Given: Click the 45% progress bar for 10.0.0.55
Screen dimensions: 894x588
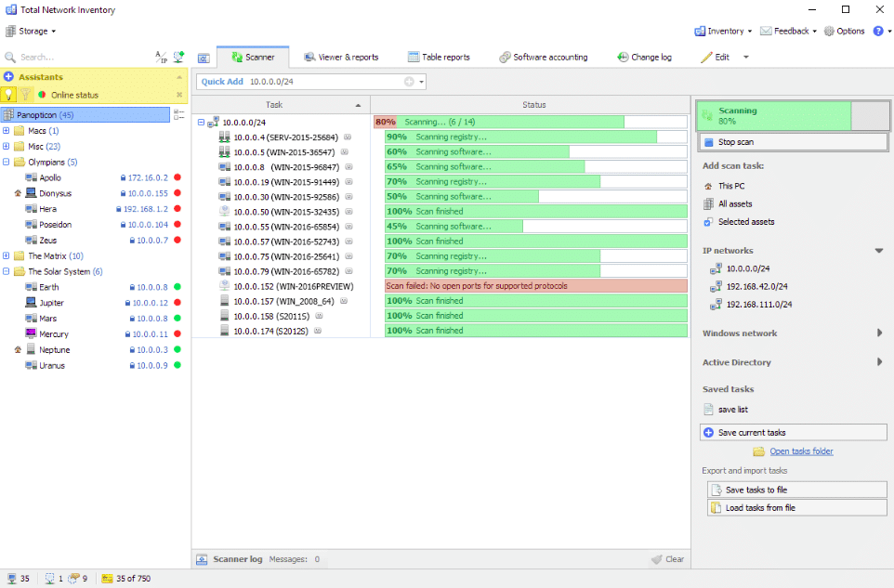Looking at the screenshot, I should click(536, 227).
